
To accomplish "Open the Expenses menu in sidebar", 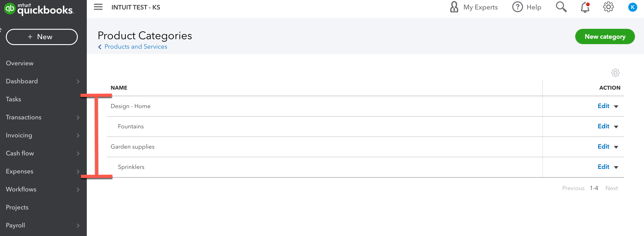I will coord(20,171).
